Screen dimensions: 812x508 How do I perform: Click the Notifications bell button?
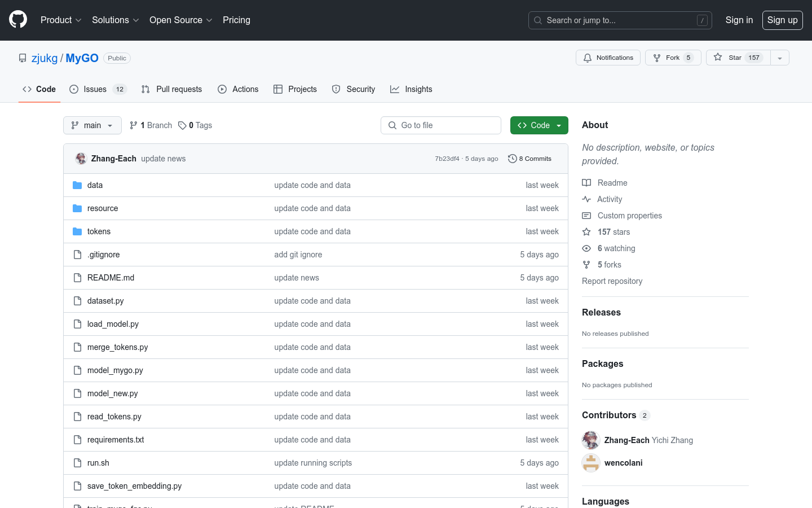[608, 58]
